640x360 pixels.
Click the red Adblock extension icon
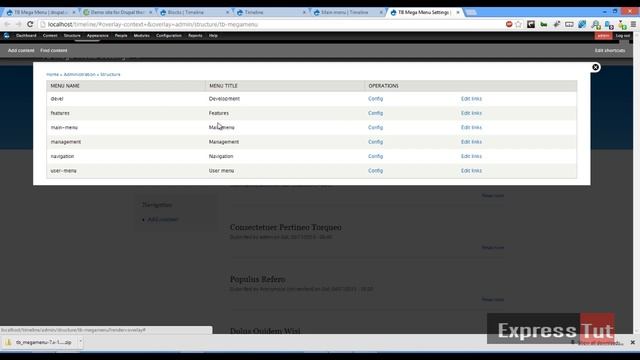(509, 24)
